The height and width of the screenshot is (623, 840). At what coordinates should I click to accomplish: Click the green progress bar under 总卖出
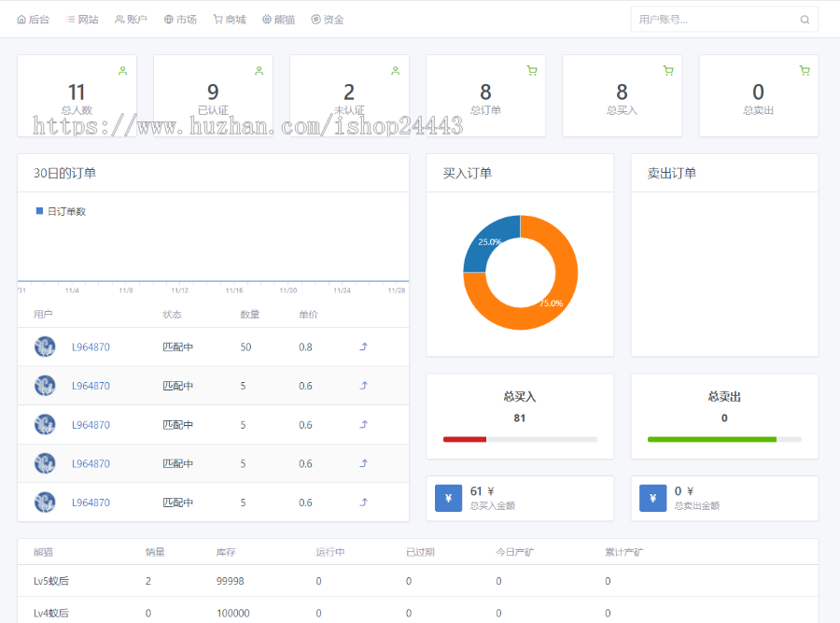[x=714, y=439]
